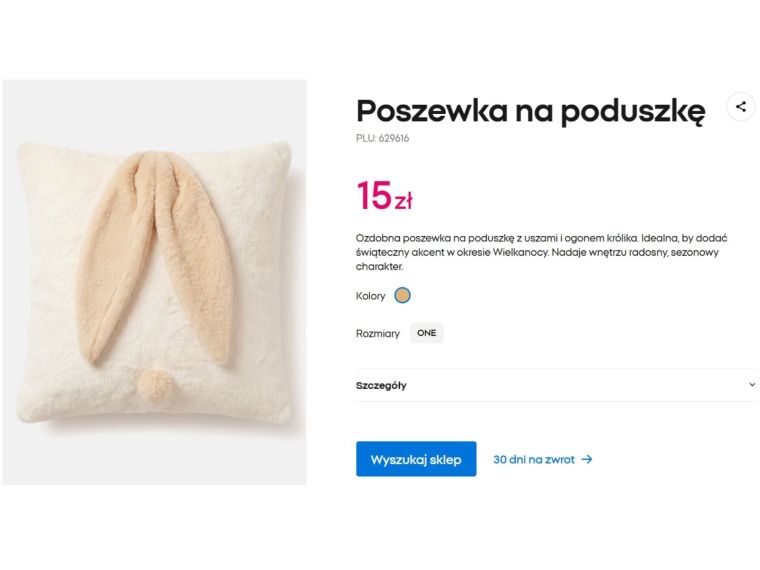This screenshot has height=570, width=760.
Task: Click the product description paragraph
Action: coord(540,252)
